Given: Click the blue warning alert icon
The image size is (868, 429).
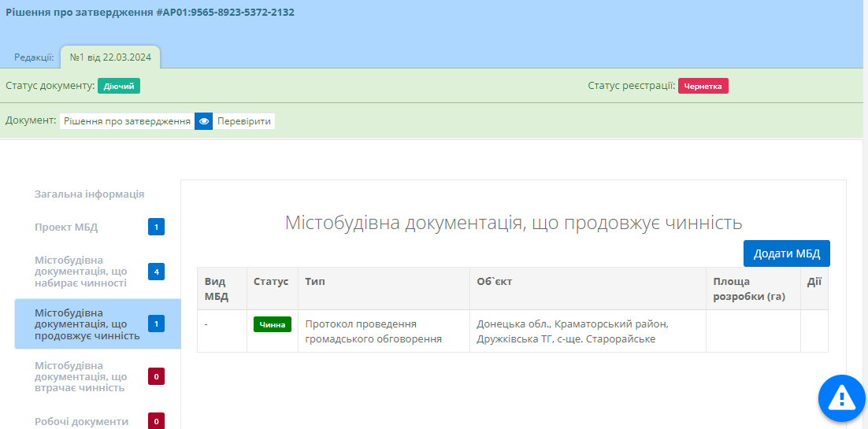Looking at the screenshot, I should (x=841, y=396).
